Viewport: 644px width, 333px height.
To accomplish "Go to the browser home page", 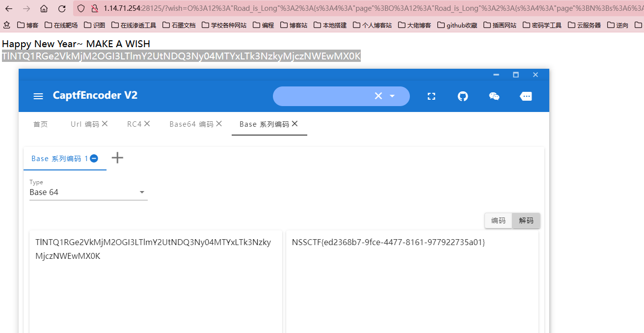I will click(44, 8).
